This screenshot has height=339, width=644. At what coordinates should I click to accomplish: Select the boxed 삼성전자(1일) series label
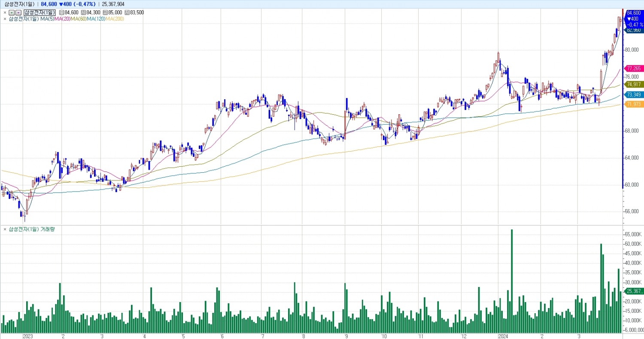[x=39, y=12]
